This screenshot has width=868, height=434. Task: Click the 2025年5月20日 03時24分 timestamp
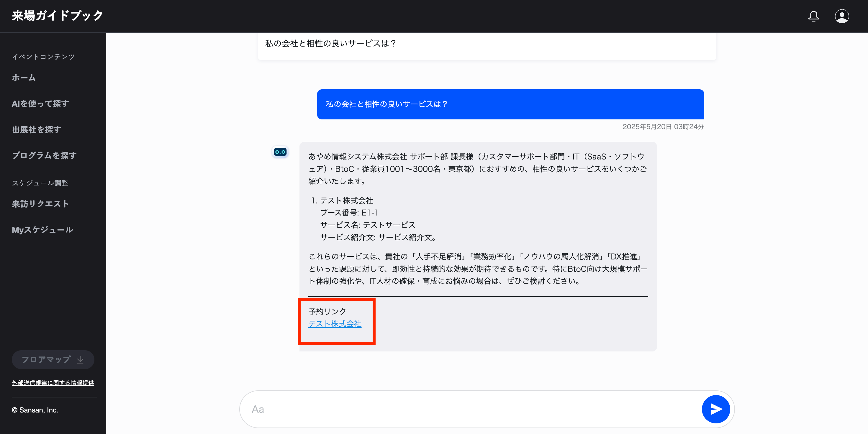pos(663,126)
